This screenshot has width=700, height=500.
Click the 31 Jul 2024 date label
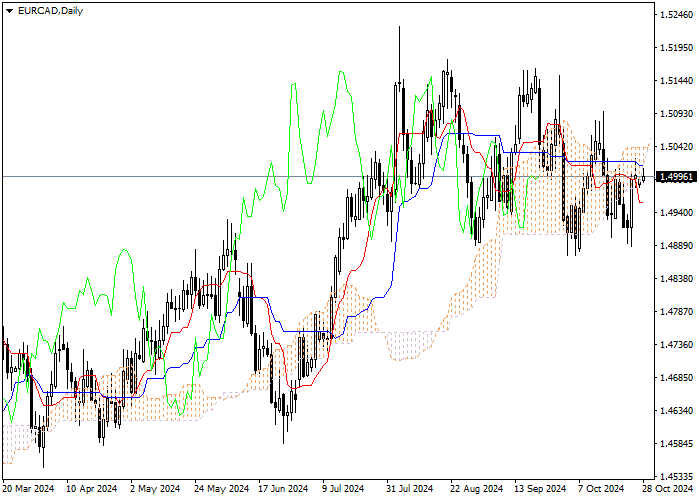pyautogui.click(x=410, y=489)
